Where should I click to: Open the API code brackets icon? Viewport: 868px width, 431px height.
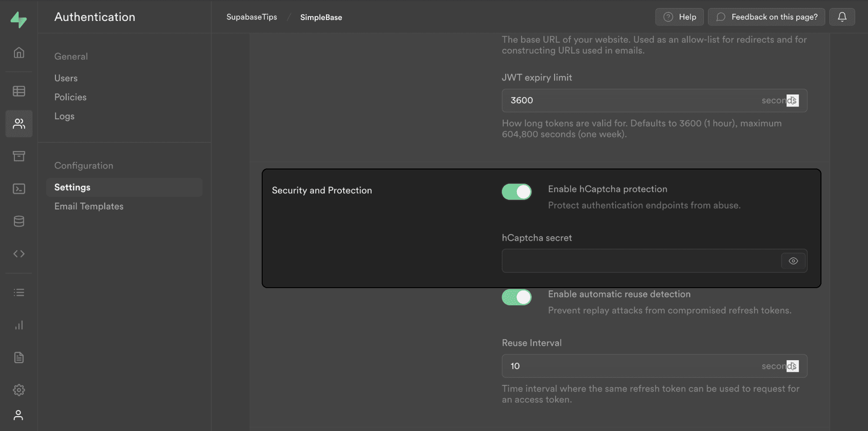(x=19, y=254)
